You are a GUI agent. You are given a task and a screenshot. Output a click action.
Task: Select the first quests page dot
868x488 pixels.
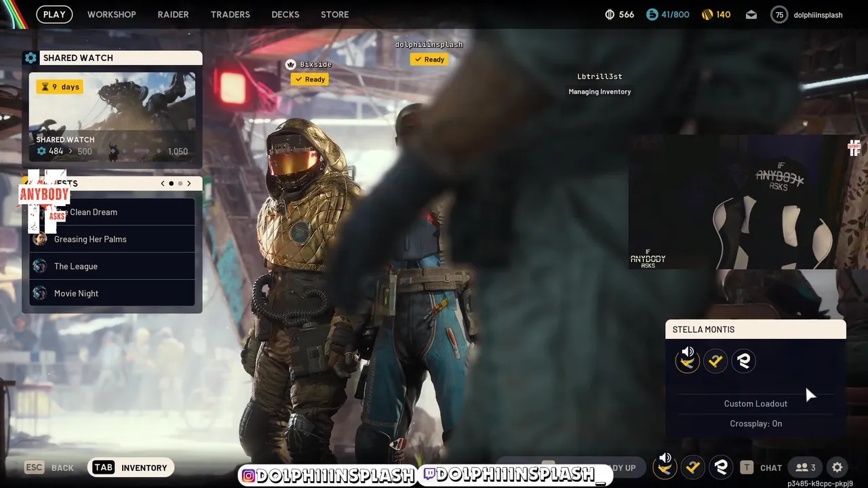[172, 183]
